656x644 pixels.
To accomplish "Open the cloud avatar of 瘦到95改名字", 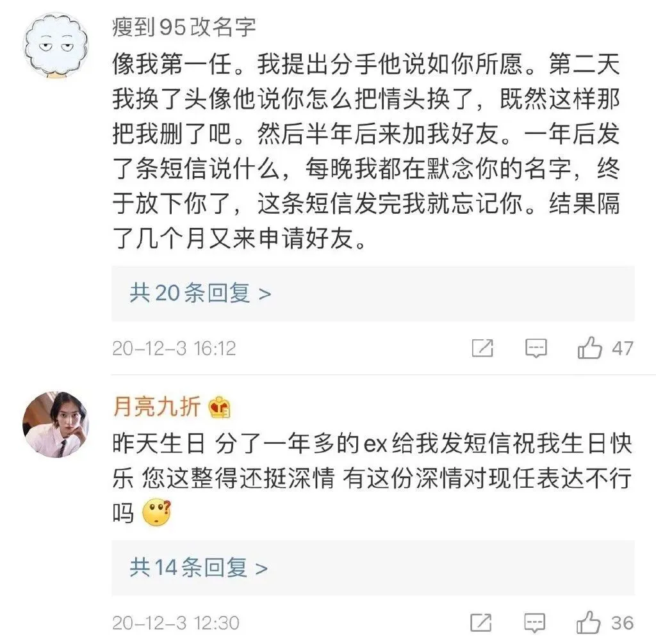I will tap(56, 45).
